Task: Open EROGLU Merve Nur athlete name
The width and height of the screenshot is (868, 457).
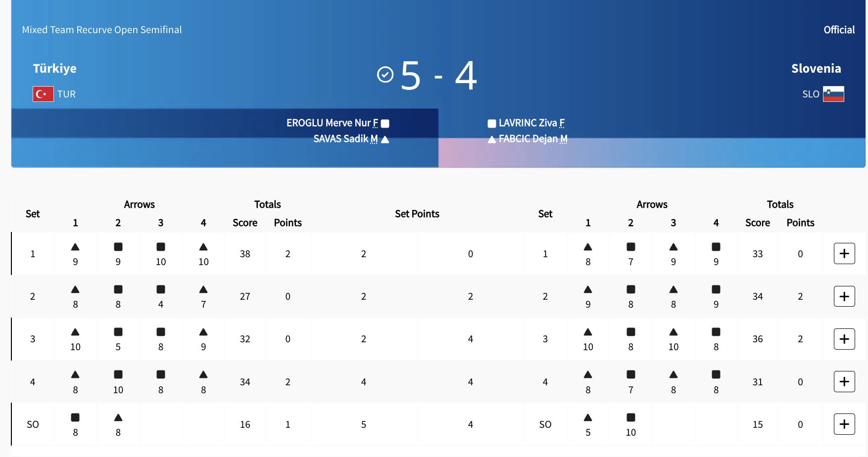Action: pos(328,123)
